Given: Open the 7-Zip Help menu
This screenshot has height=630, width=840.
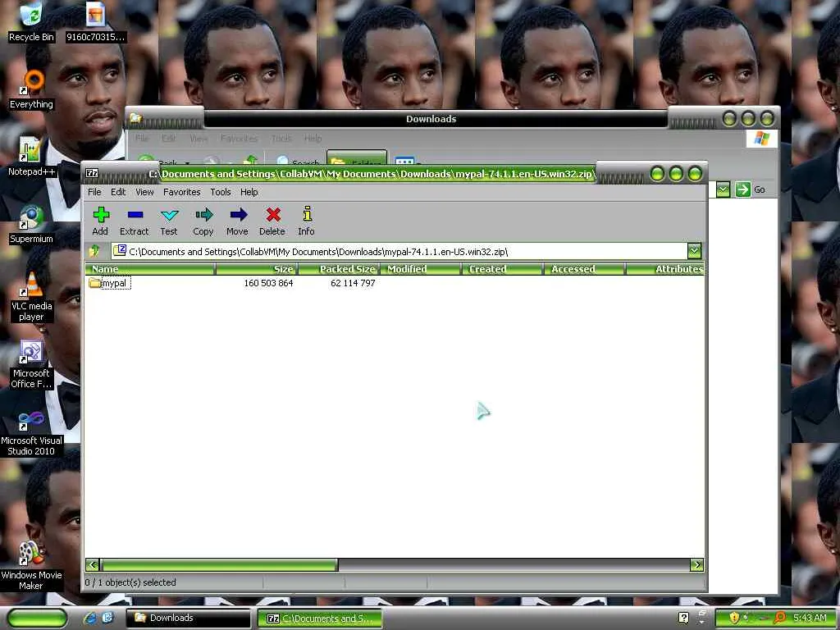Looking at the screenshot, I should point(249,192).
